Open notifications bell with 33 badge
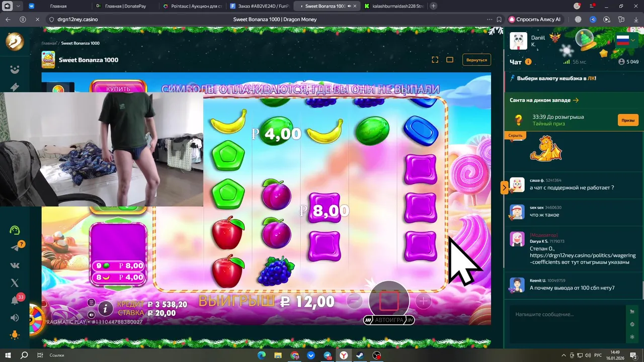 pyautogui.click(x=15, y=300)
